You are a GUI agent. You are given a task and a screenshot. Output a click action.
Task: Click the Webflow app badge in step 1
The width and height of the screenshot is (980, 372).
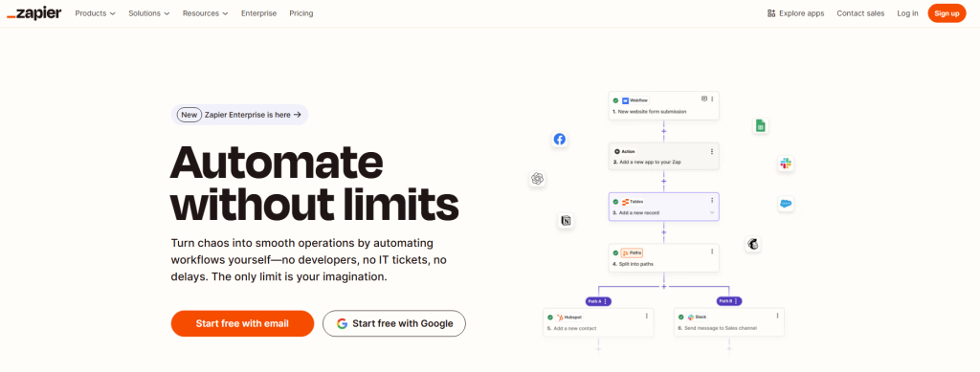(635, 99)
